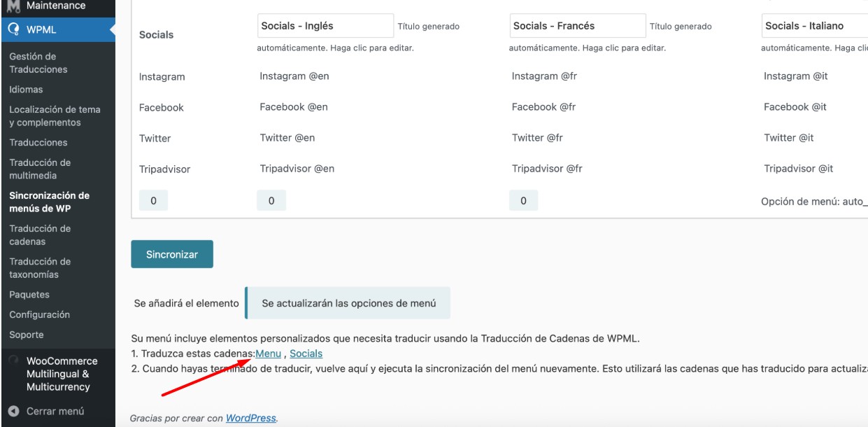The image size is (868, 427).
Task: Select the Twitter @fr cell
Action: pyautogui.click(x=537, y=138)
